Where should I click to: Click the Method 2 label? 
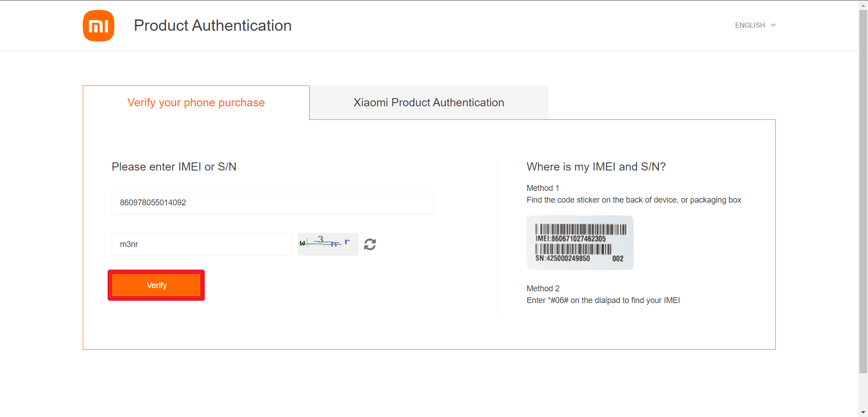point(543,289)
